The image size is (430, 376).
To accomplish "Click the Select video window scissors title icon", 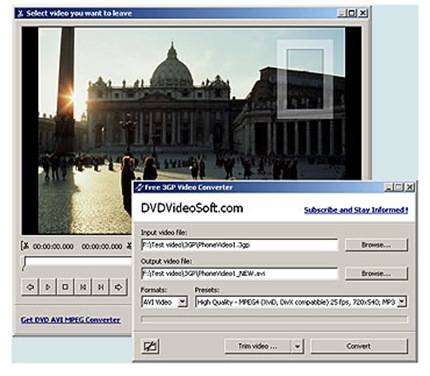I will (21, 14).
